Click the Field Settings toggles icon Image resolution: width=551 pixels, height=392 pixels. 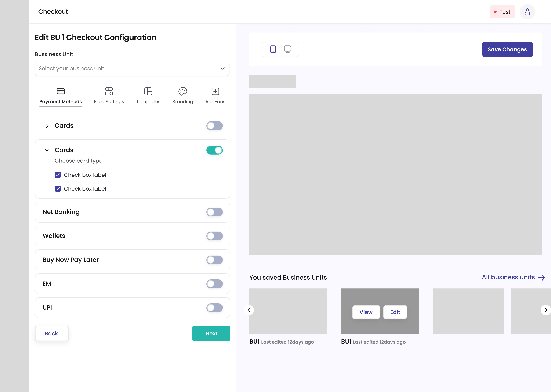click(109, 91)
